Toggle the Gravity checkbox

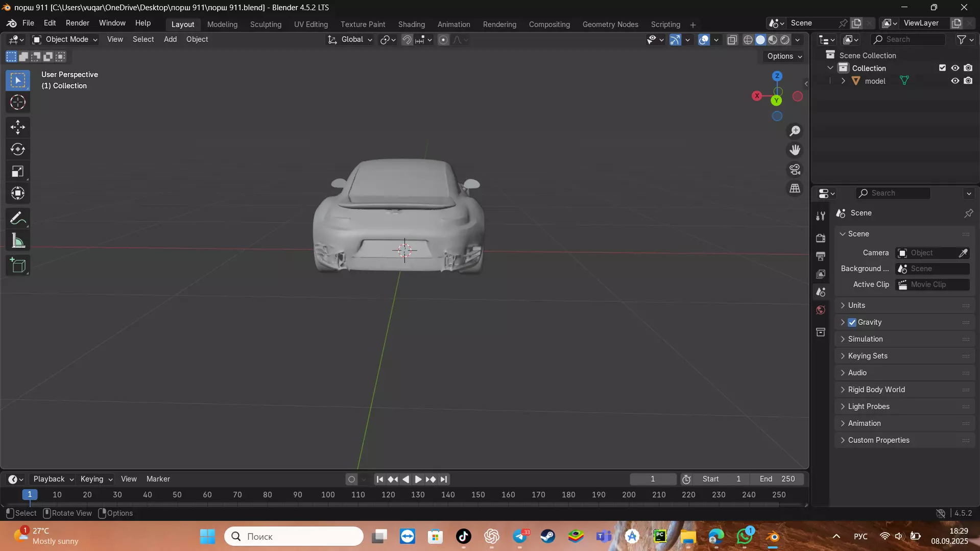pyautogui.click(x=852, y=322)
